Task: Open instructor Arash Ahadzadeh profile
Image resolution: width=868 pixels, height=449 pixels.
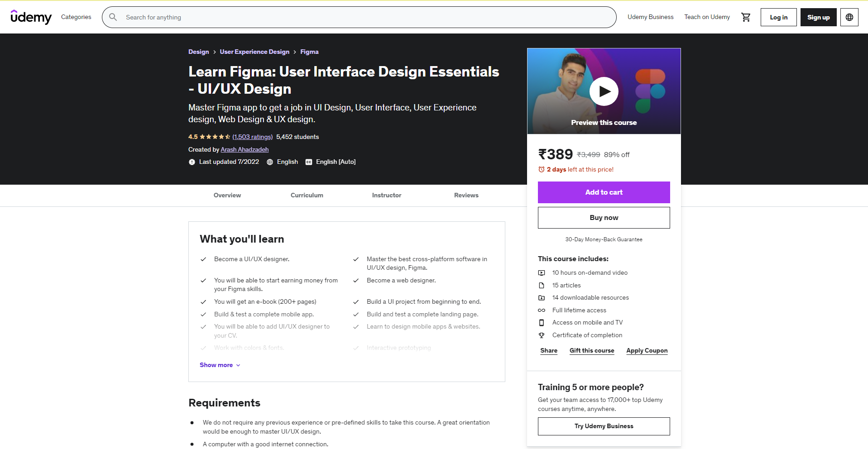Action: click(x=245, y=150)
